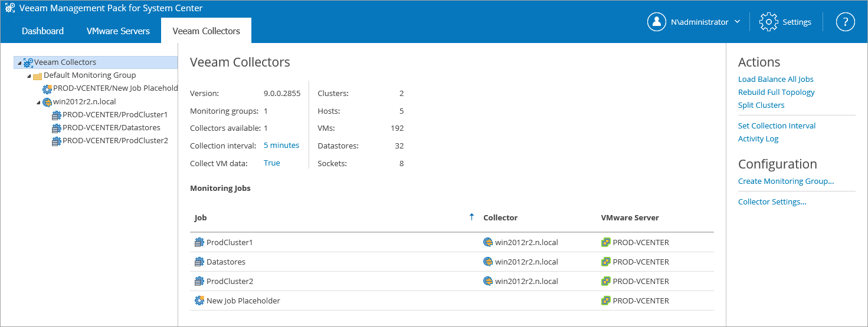
Task: Click the win2012r2.n.local collector icon in tree
Action: 47,102
